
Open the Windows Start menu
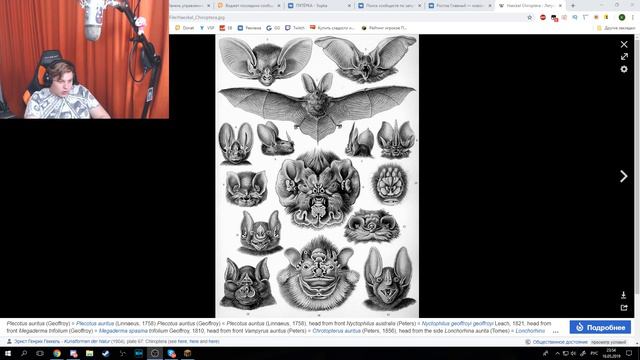click(x=8, y=353)
